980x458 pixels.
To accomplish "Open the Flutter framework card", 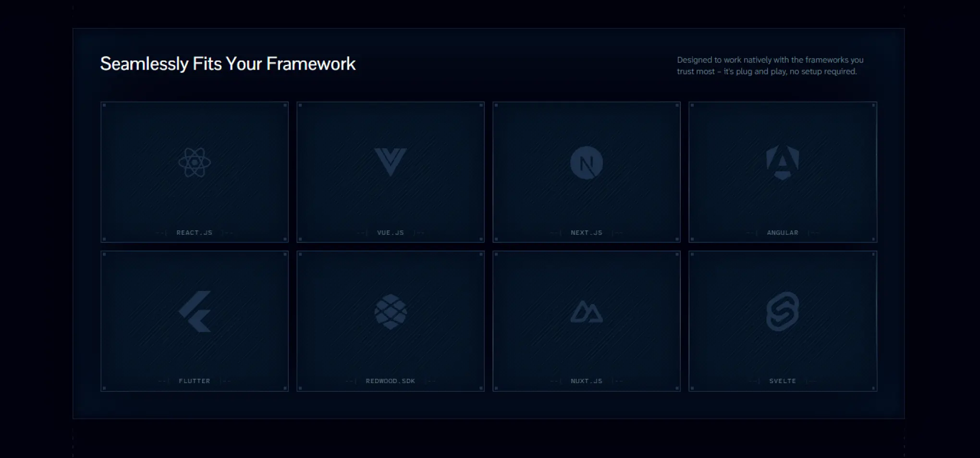I will click(194, 320).
